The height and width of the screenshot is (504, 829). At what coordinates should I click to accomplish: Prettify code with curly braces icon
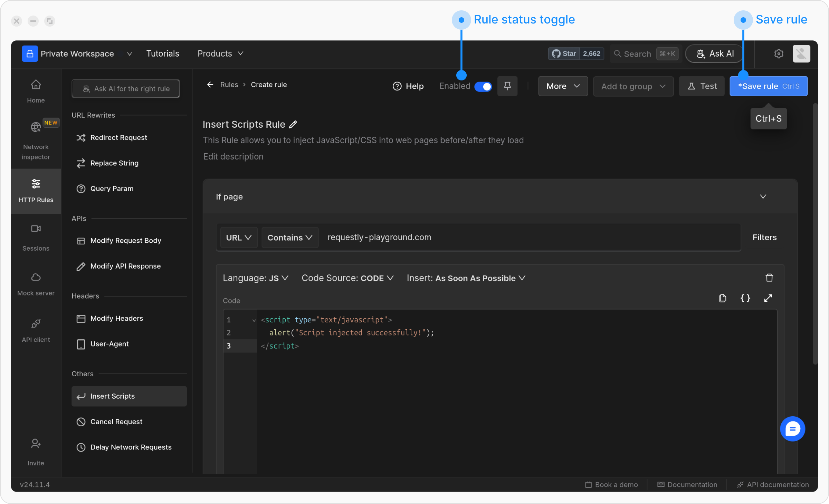tap(745, 298)
